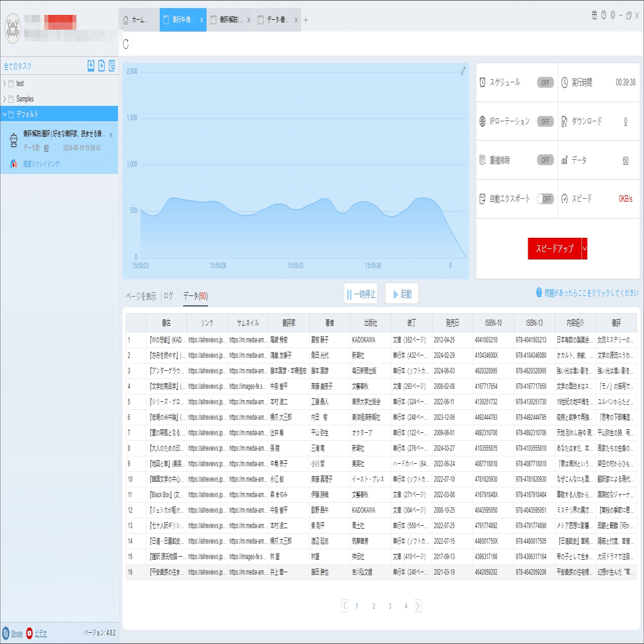
Task: Click the ビデオ link text
Action: coord(41,633)
